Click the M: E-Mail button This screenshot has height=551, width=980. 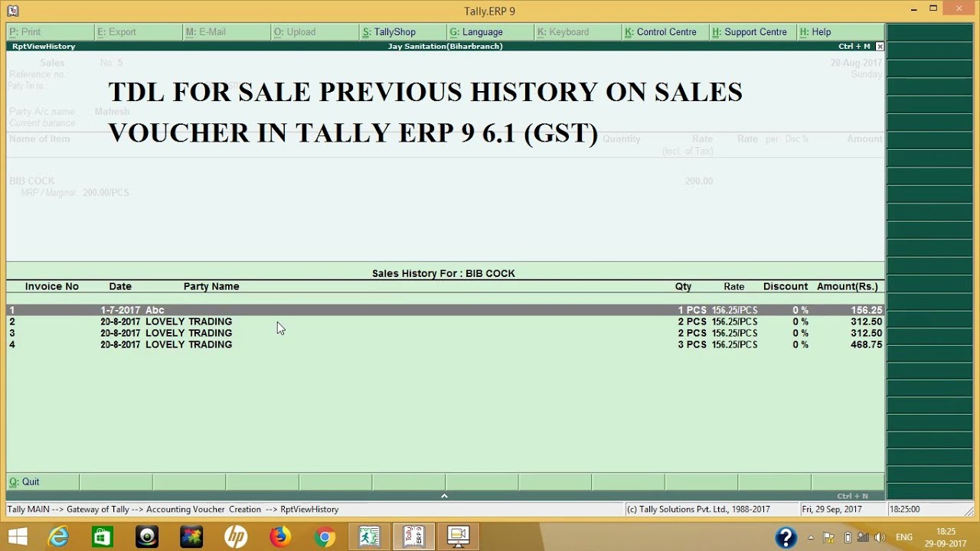coord(227,32)
